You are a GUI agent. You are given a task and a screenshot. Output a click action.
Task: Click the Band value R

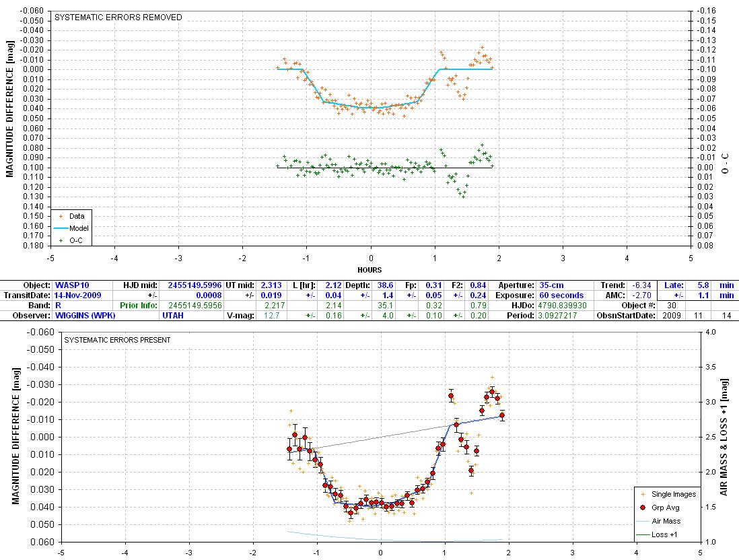(58, 305)
